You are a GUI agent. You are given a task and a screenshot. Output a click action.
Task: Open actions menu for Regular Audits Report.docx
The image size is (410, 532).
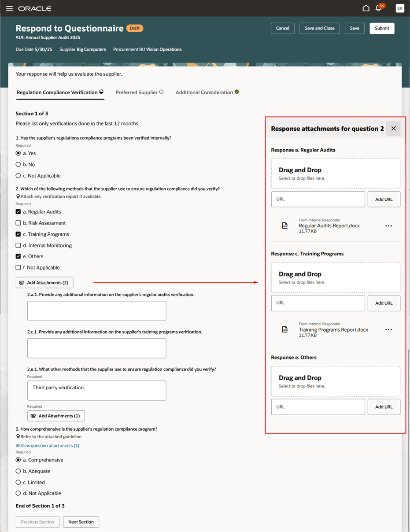pyautogui.click(x=388, y=226)
